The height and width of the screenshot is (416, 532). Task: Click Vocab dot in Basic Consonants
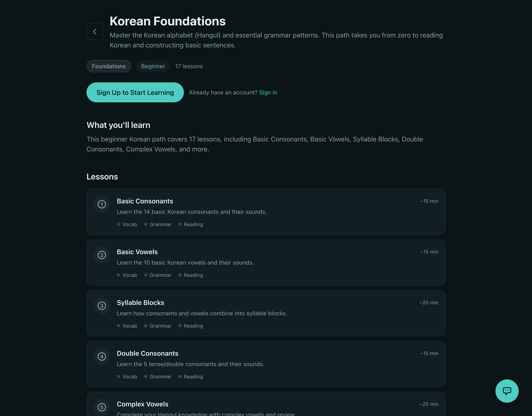coord(118,224)
